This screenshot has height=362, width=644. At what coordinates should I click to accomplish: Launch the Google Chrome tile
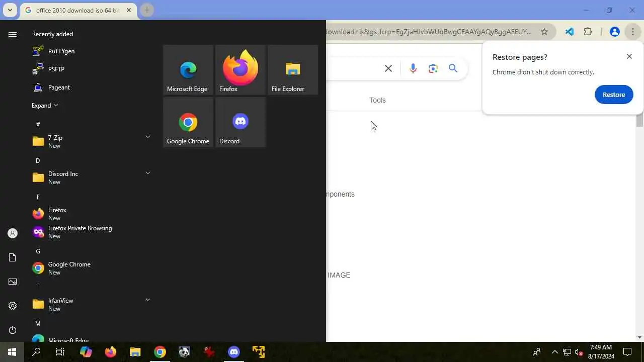pos(188,122)
